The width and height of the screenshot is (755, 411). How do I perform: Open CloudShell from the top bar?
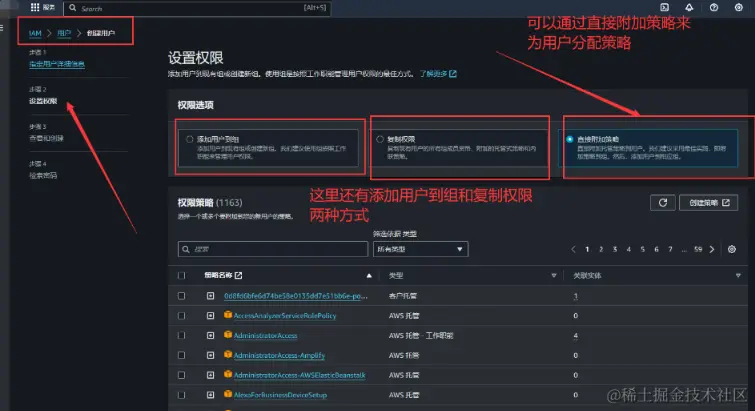664,7
